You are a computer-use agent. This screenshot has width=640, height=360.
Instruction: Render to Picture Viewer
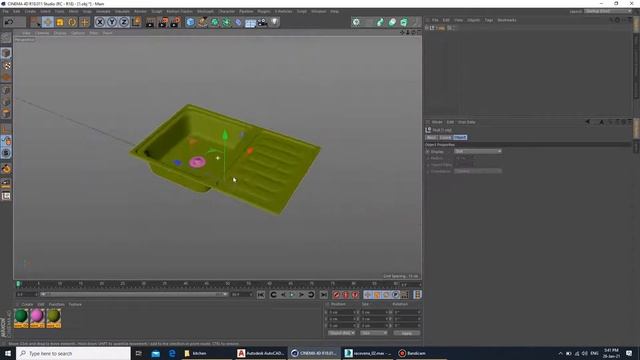point(163,22)
